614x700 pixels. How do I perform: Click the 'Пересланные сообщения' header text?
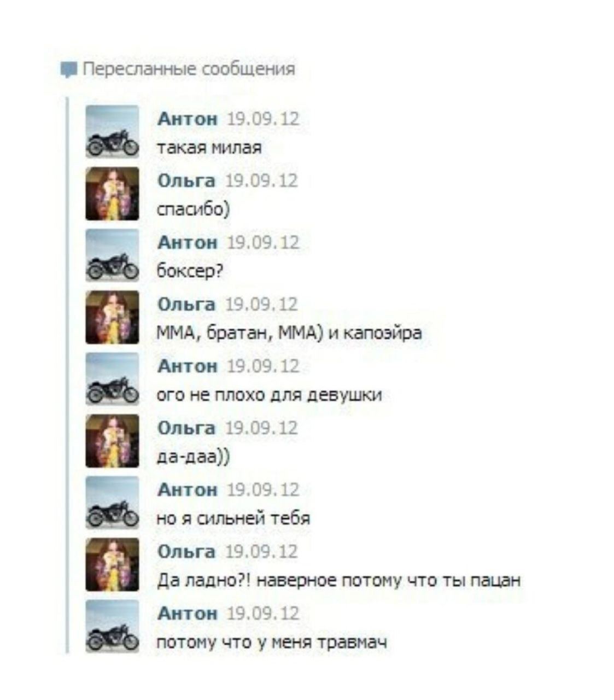(x=189, y=69)
